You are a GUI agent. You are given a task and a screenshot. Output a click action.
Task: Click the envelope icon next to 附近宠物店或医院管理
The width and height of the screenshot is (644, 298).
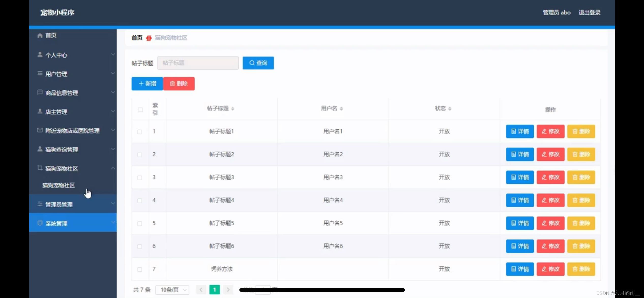click(x=40, y=130)
